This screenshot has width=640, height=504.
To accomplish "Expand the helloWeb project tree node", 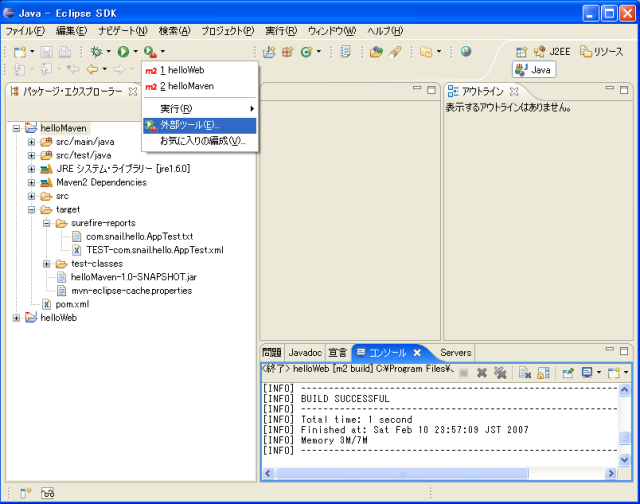I will pyautogui.click(x=17, y=317).
